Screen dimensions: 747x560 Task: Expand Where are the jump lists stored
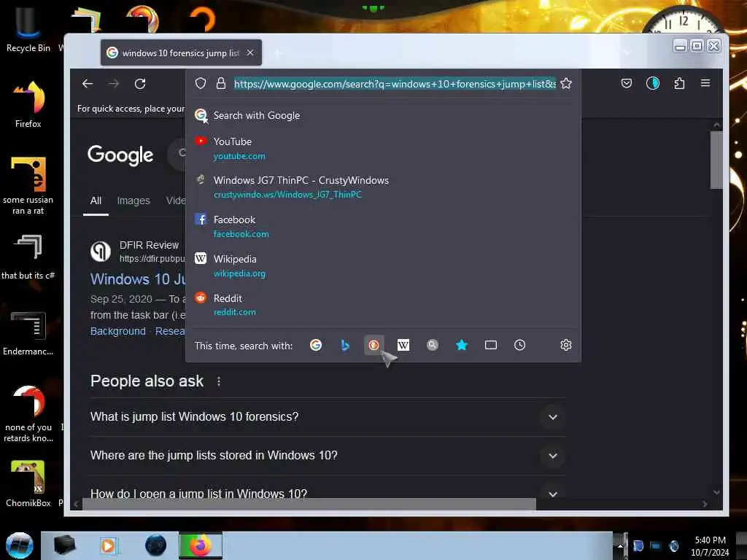click(328, 455)
